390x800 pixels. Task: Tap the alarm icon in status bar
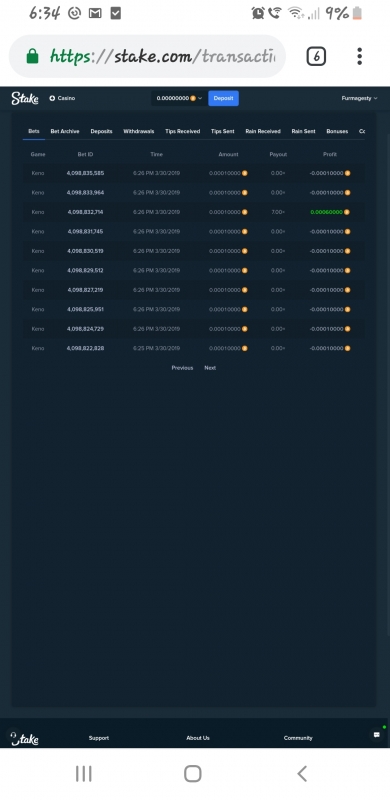pyautogui.click(x=258, y=13)
